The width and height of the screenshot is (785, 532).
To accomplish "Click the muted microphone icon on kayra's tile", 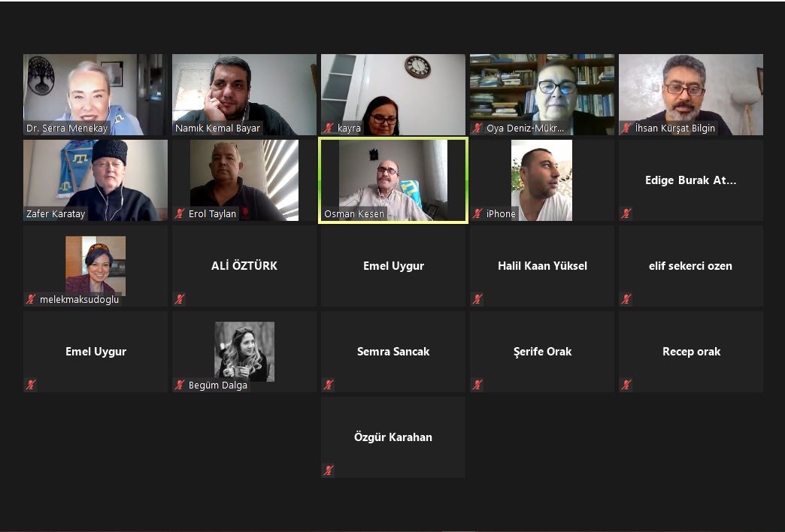I will [329, 128].
